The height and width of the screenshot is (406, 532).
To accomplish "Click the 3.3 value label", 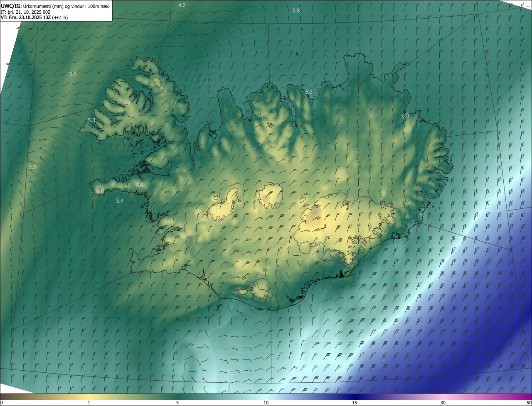I will 32,167.
